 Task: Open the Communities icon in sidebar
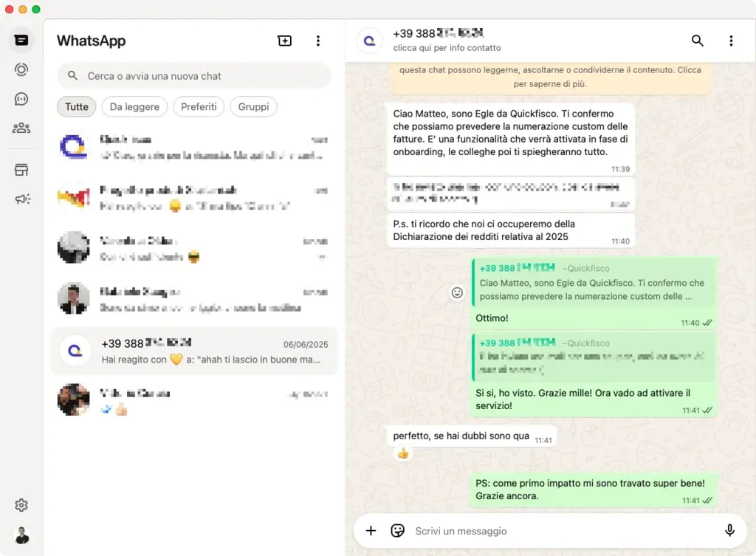click(x=21, y=128)
